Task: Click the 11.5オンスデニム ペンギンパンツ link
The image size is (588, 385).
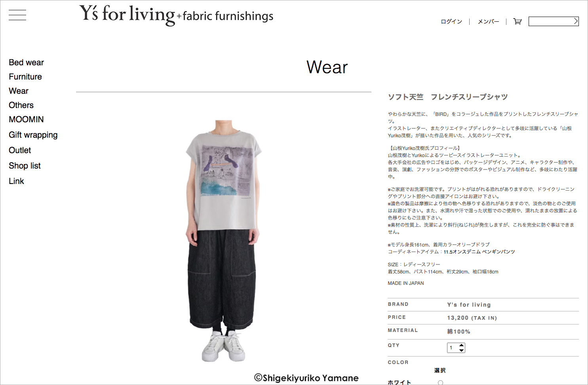Action: 479,252
